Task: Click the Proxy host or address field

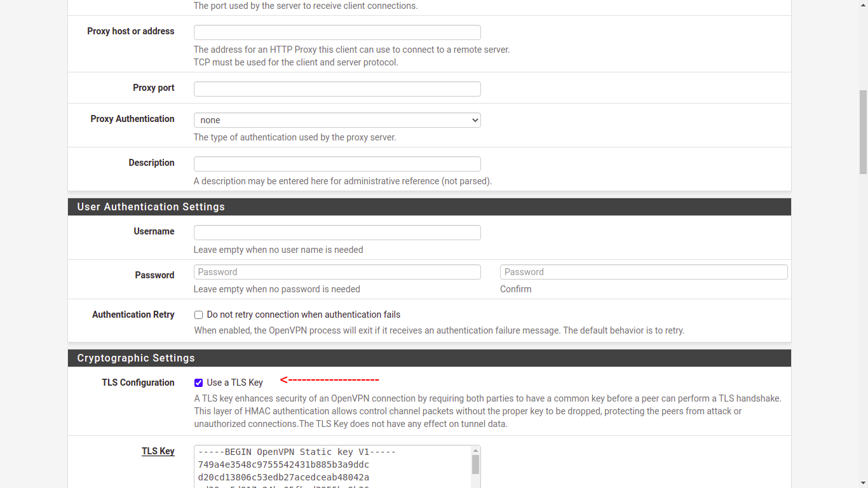Action: (x=337, y=32)
